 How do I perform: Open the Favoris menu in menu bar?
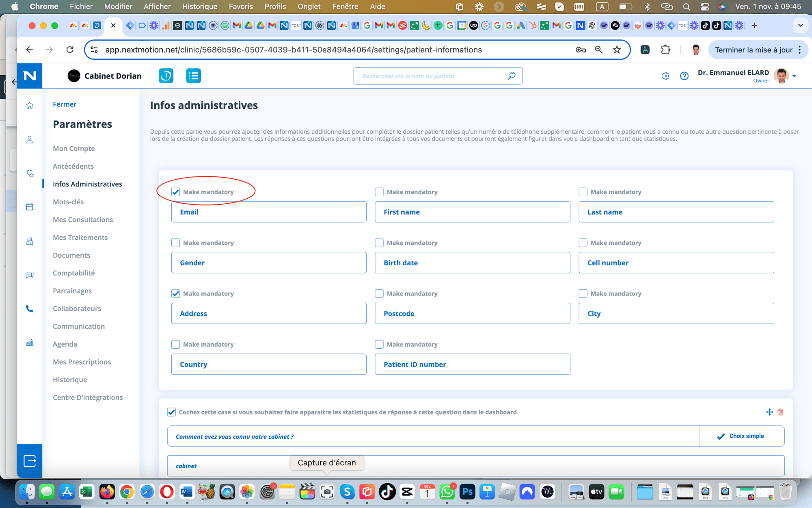click(x=241, y=7)
